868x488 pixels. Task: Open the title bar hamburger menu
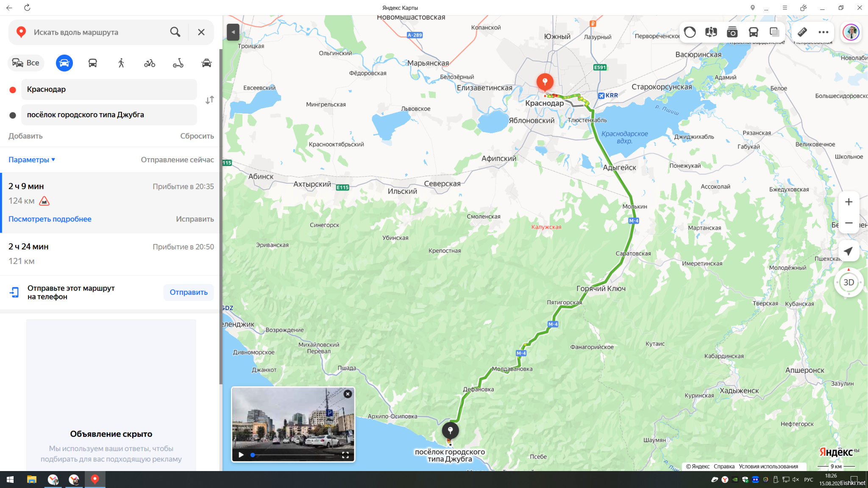coord(785,8)
